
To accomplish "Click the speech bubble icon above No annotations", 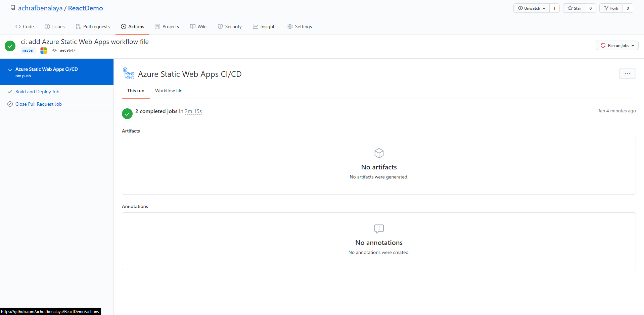I will point(379,229).
